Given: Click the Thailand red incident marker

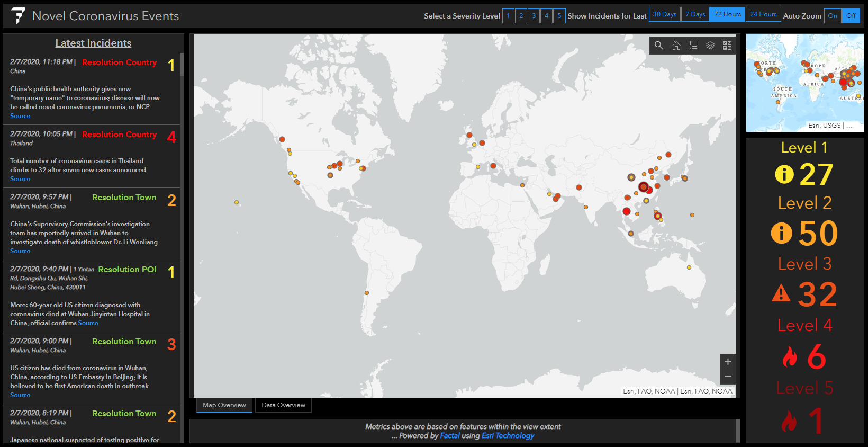Looking at the screenshot, I should [x=627, y=211].
